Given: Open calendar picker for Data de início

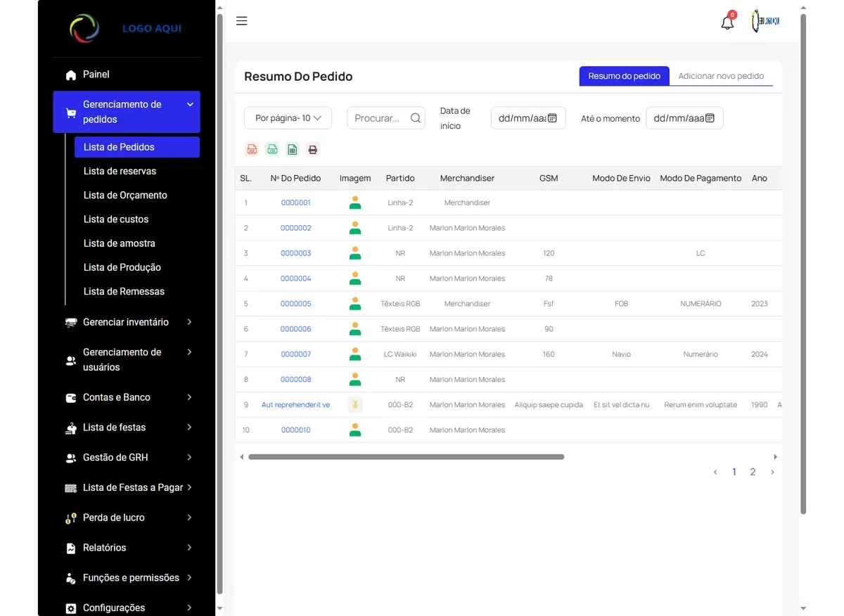Looking at the screenshot, I should click(552, 118).
